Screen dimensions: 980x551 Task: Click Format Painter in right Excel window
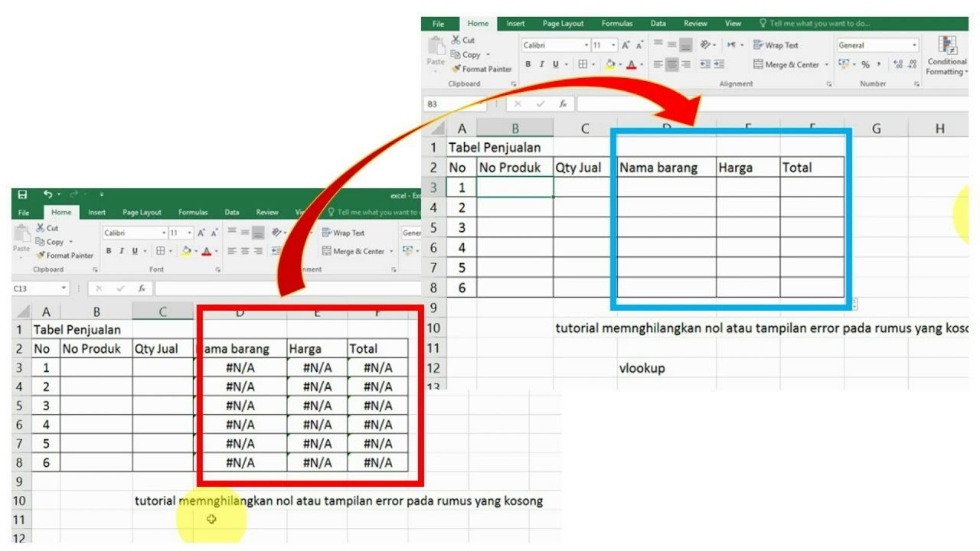[481, 69]
